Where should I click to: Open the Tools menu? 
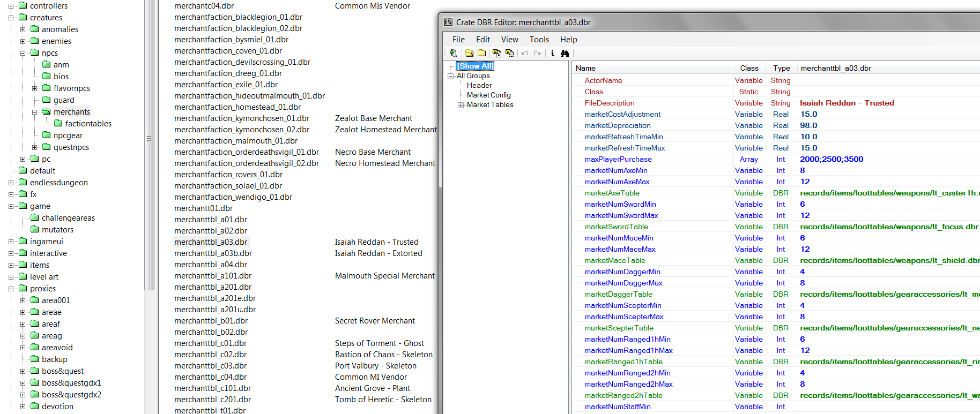coord(539,40)
